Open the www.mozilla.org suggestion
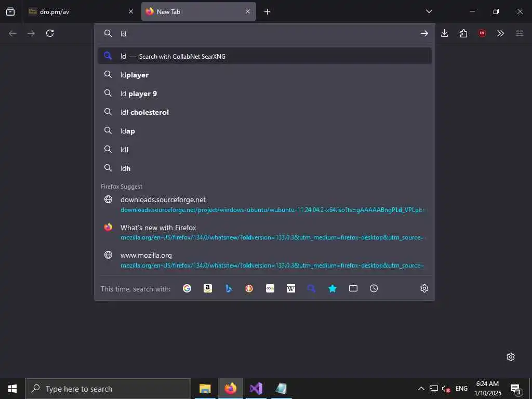532x399 pixels. [x=264, y=260]
